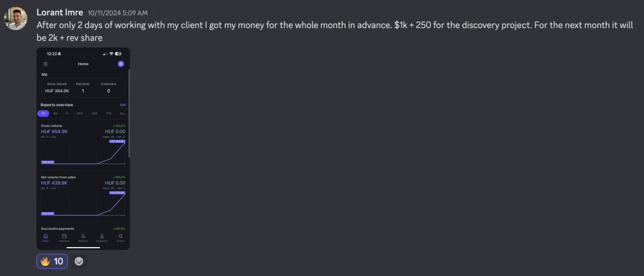
Task: Open the attached phone screenshot image
Action: 83,148
